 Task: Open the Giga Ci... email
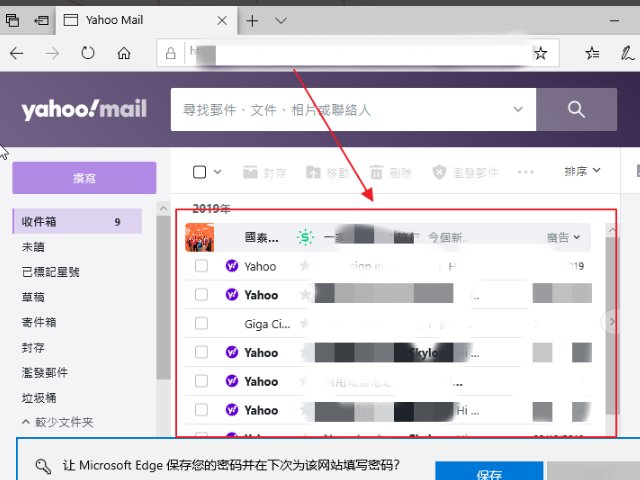388,324
